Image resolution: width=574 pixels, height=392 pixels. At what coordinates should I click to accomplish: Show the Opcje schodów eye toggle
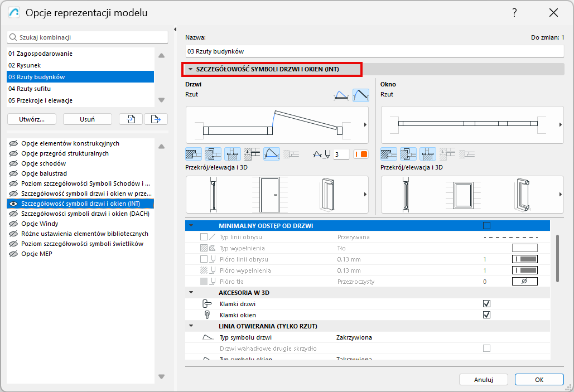[13, 163]
